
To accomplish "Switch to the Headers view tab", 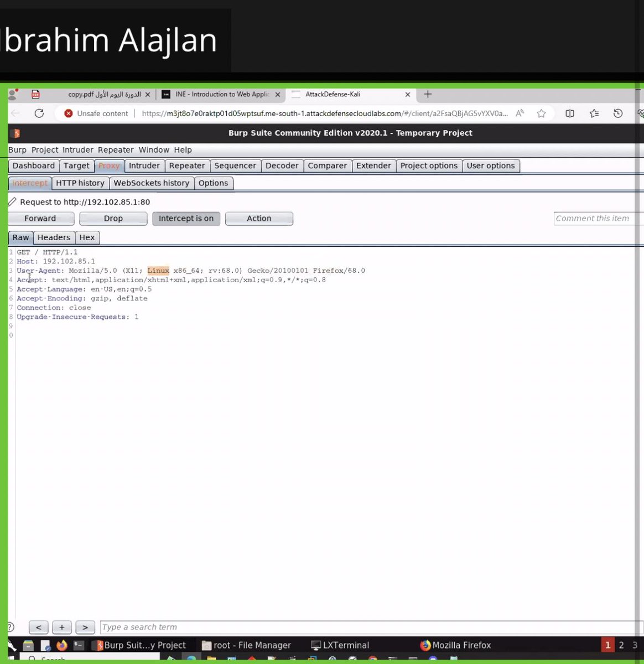I will (54, 237).
